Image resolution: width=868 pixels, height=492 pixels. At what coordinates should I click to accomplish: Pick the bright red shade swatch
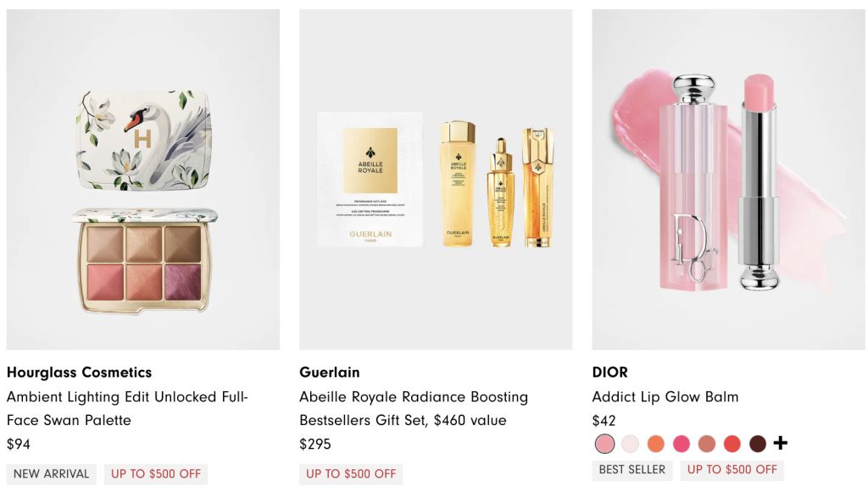pos(732,444)
